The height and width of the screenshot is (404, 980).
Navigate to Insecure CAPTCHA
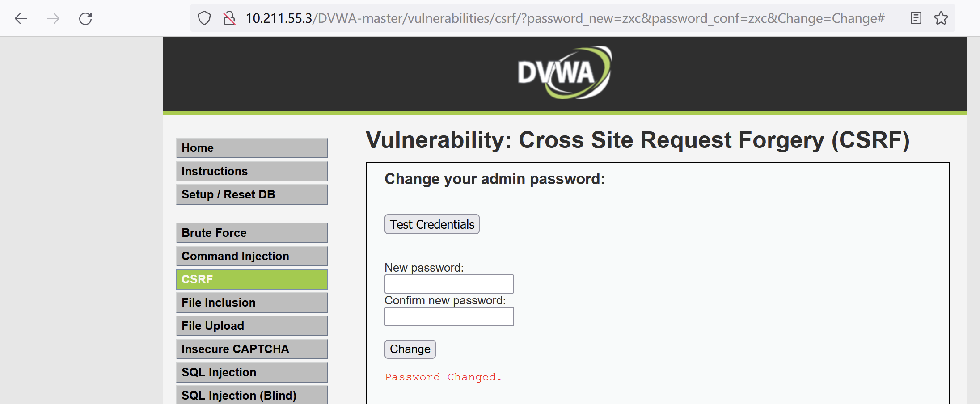[252, 349]
